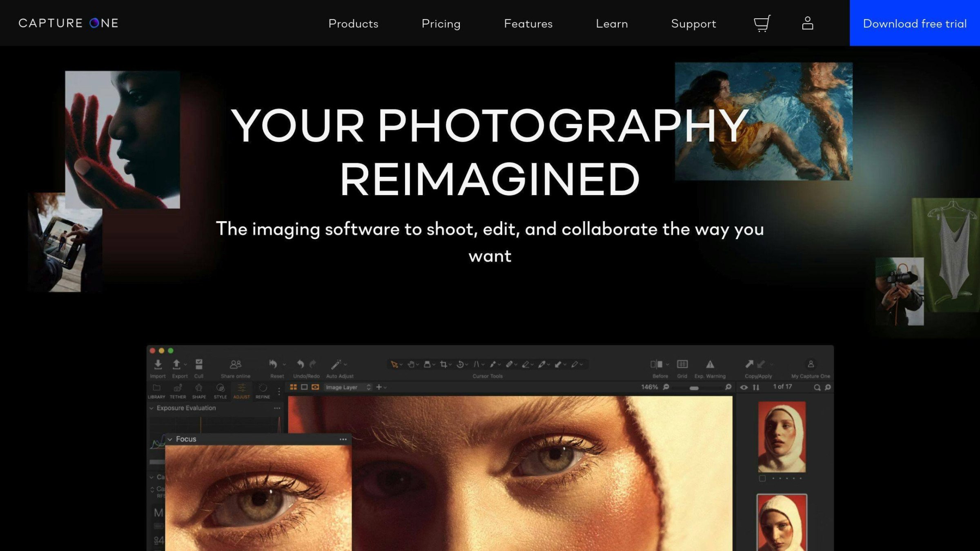This screenshot has width=980, height=551.
Task: Select the first portrait thumbnail in browser
Action: coord(782,437)
